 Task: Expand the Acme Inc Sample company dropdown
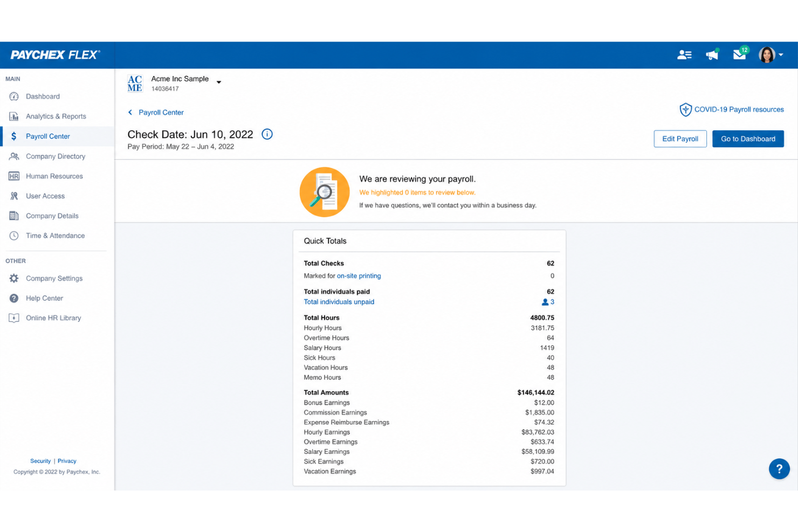[x=219, y=82]
